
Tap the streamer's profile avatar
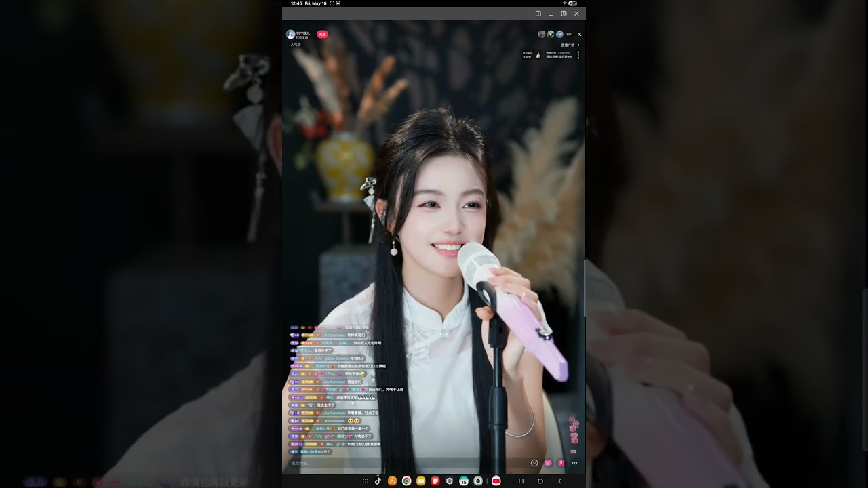click(x=290, y=34)
